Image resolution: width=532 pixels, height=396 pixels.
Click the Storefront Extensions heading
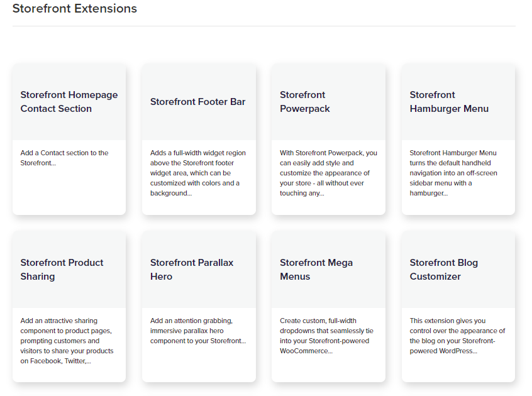[75, 8]
